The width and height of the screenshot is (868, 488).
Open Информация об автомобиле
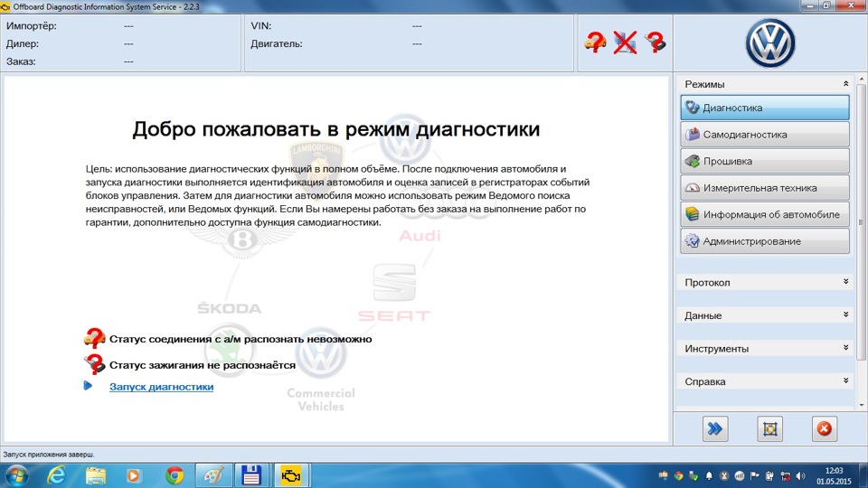point(765,214)
